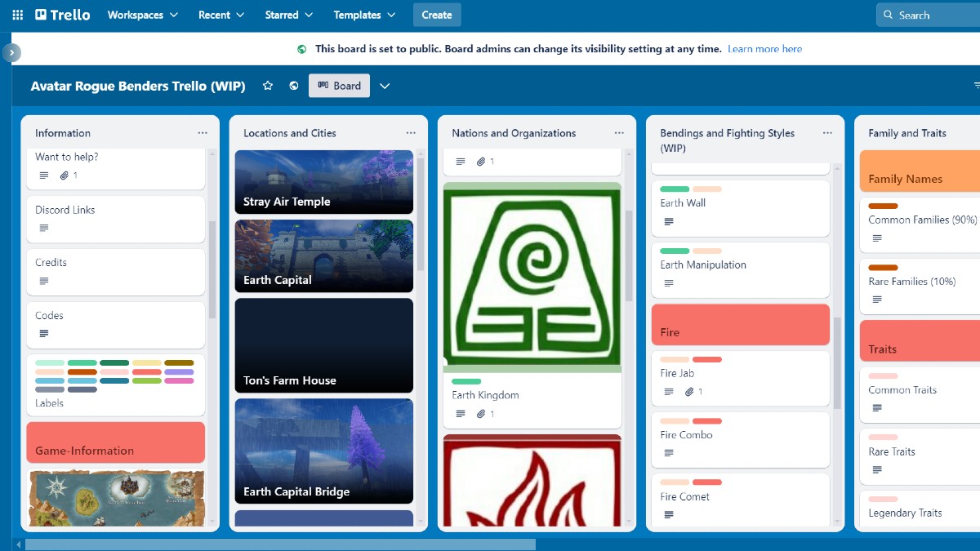The image size is (980, 551).
Task: Click the description icon on the Credits card
Action: [42, 281]
